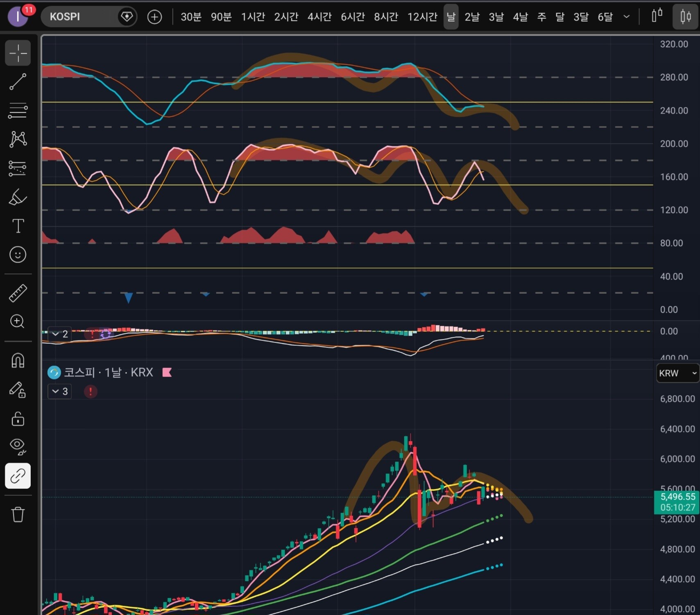Click the add symbol plus button
Viewport: 700px width, 615px height.
click(x=154, y=17)
